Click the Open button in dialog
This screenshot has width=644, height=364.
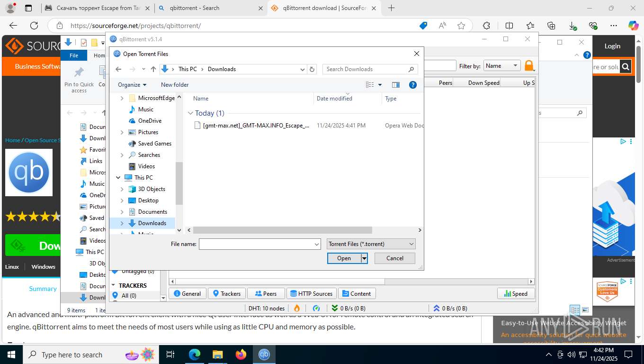click(x=344, y=258)
